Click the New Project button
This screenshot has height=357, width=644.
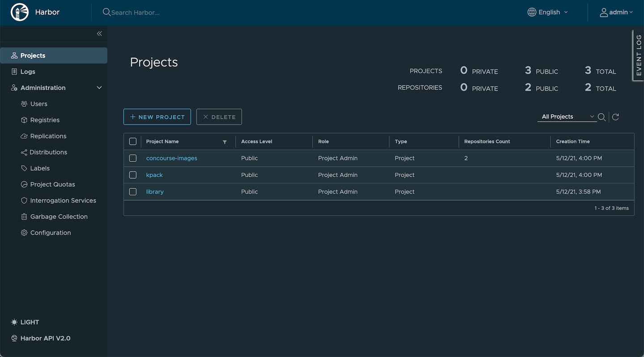(157, 117)
